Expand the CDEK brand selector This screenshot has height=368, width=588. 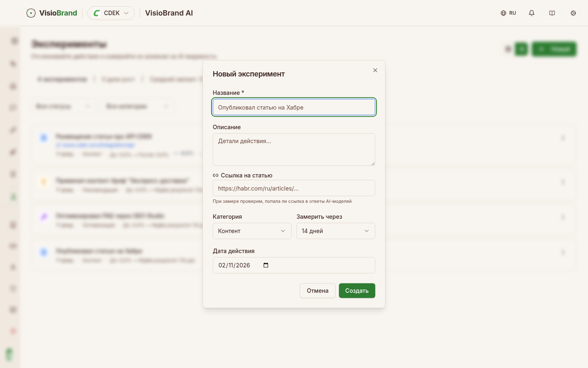click(x=126, y=13)
